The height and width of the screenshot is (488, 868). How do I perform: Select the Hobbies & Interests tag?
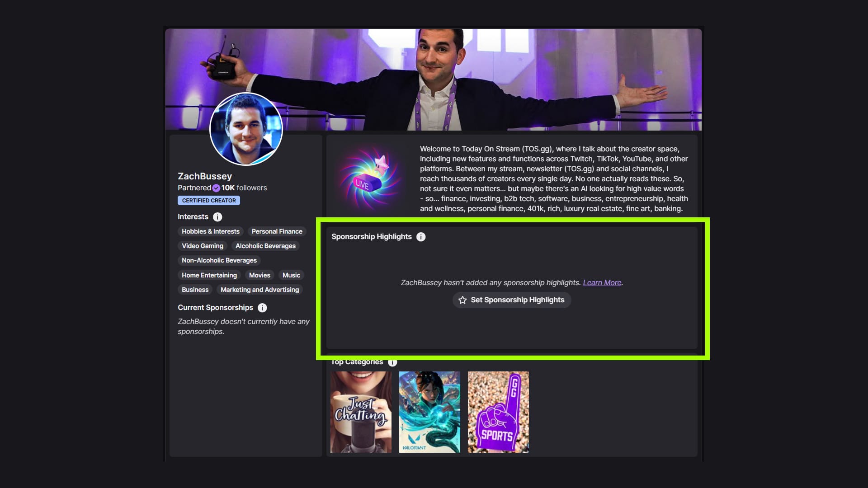211,231
